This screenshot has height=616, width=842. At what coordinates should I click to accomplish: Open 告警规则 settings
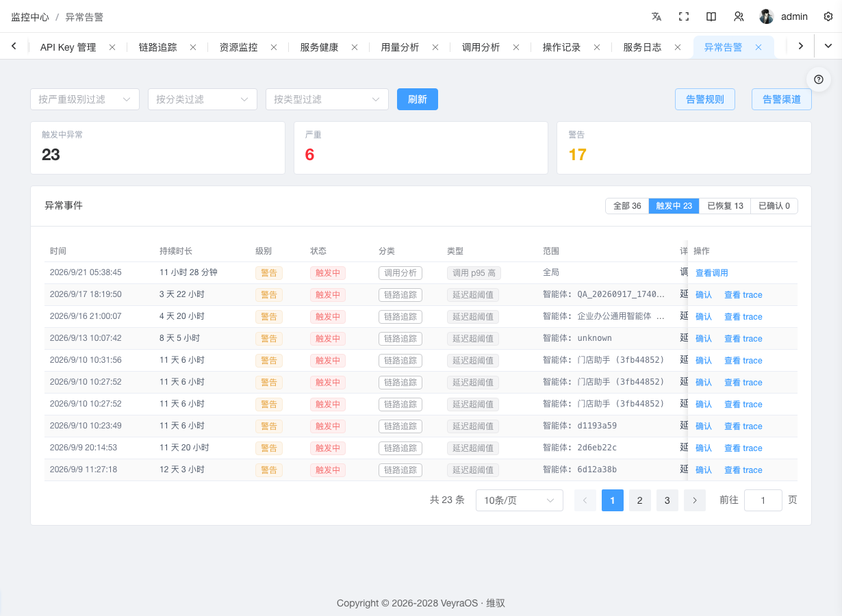pos(705,99)
